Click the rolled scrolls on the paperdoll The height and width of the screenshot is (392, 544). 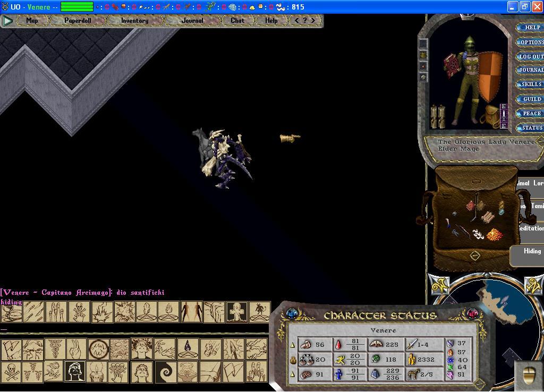point(437,116)
